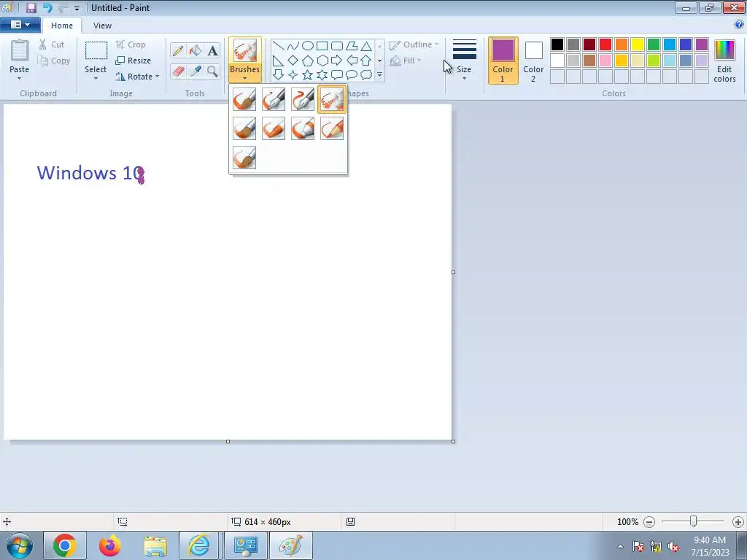Click the zoom in plus button
The width and height of the screenshot is (747, 560).
click(x=738, y=522)
